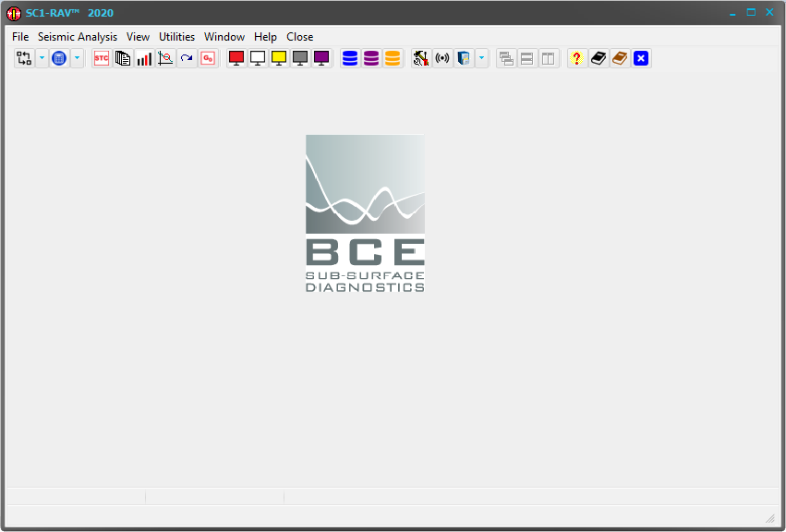Click the blue X close toolbar icon
The image size is (786, 532).
(x=641, y=59)
